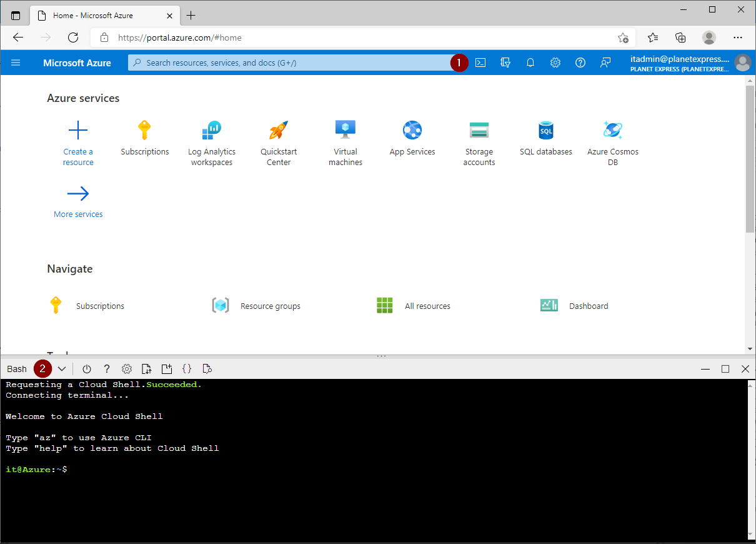Click the Cloud Shell web preview icon
This screenshot has height=544, width=756.
pyautogui.click(x=207, y=369)
